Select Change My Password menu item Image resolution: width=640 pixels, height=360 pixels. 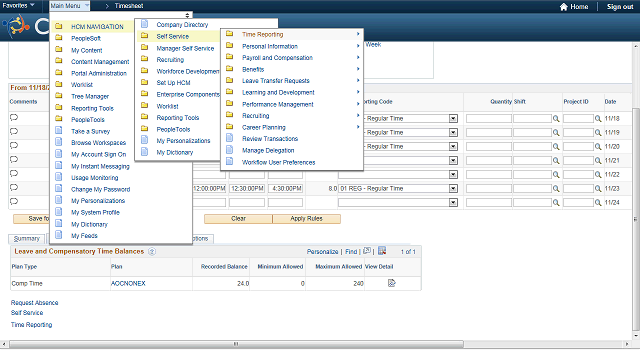(x=100, y=189)
